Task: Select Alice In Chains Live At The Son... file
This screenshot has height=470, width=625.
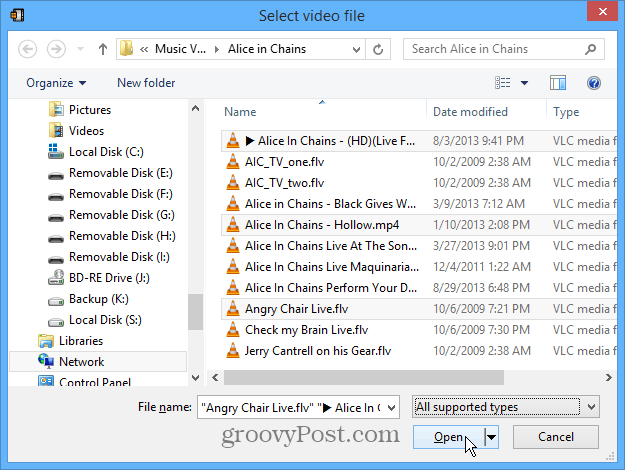Action: [419, 246]
